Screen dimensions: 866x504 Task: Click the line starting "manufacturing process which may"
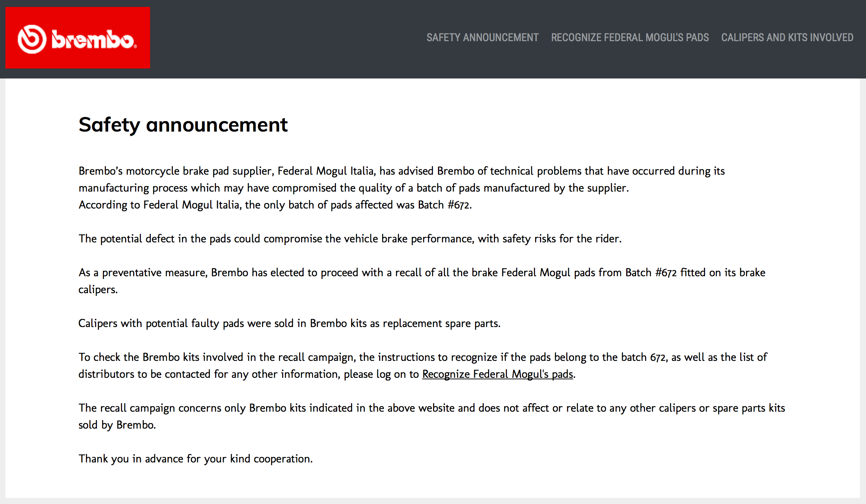pos(353,188)
